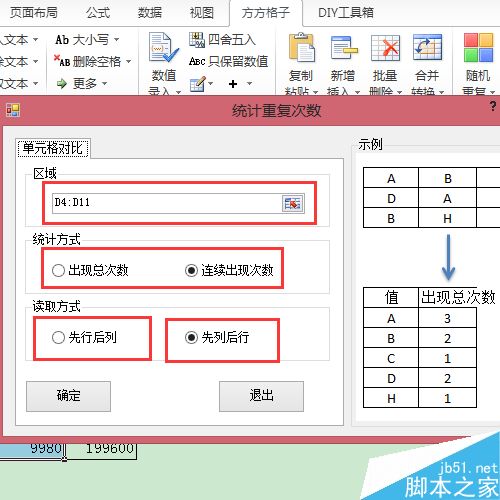Select the 出现总次数 radio button
The image size is (500, 500).
click(58, 270)
